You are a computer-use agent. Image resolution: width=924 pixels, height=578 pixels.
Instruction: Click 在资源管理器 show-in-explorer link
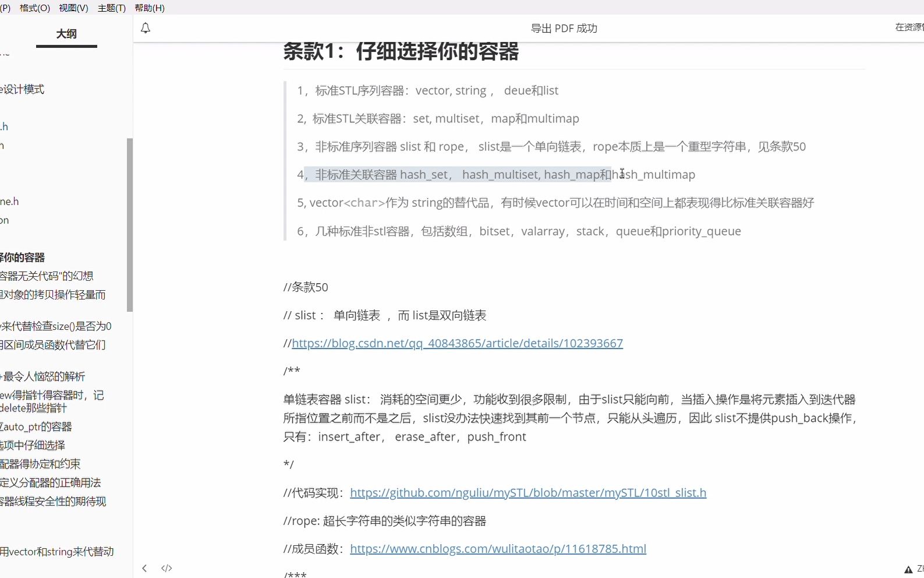click(x=909, y=27)
